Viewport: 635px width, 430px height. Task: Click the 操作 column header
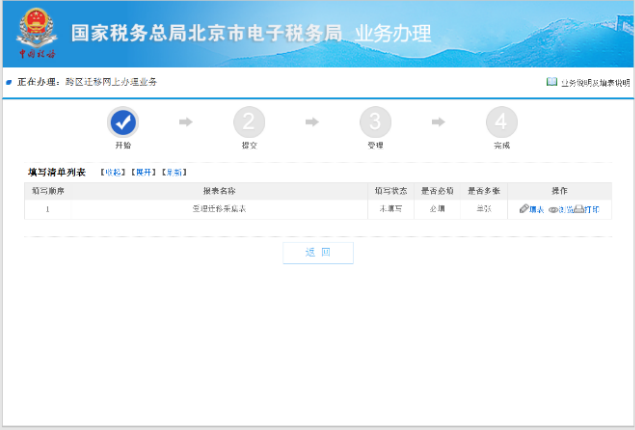[x=559, y=191]
